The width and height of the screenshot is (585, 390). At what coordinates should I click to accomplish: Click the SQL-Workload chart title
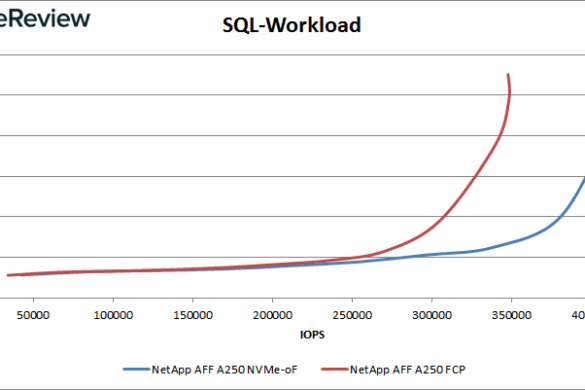click(x=291, y=25)
